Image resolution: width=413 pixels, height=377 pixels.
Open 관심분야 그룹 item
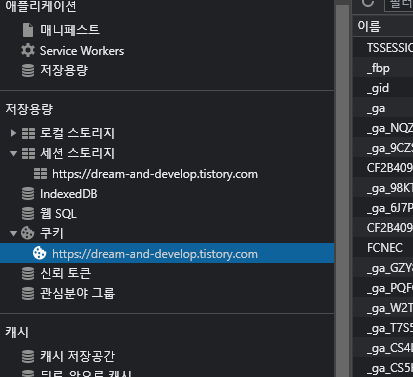77,293
